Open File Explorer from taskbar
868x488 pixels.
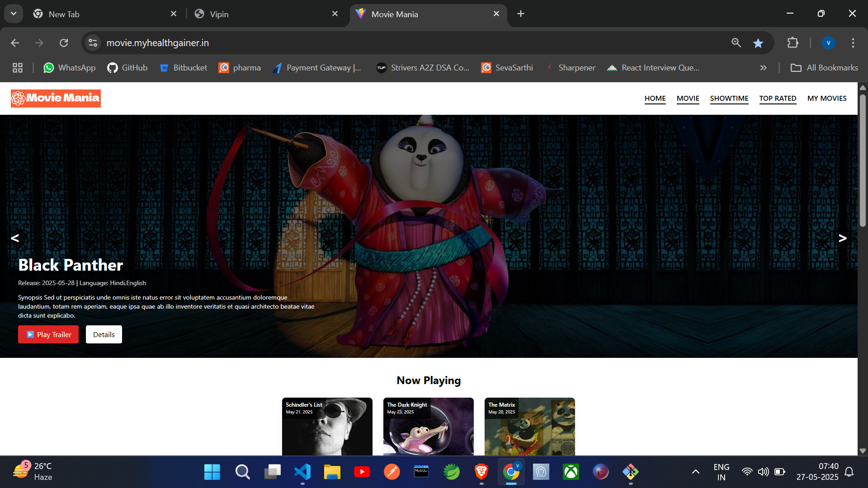click(x=332, y=472)
